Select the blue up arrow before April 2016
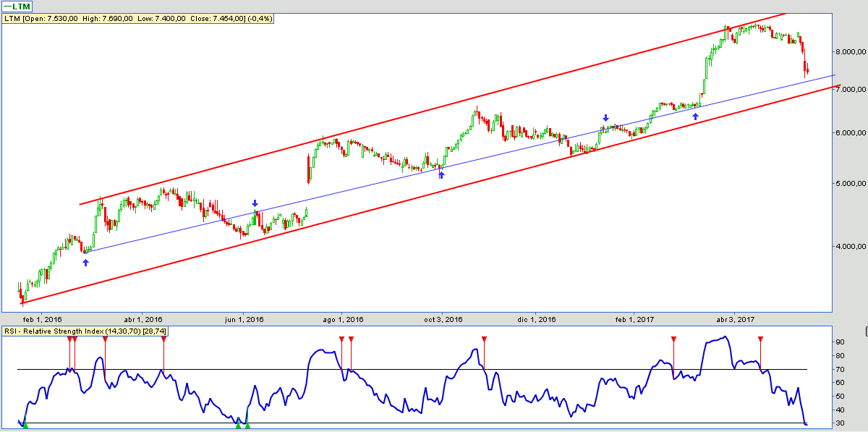The width and height of the screenshot is (868, 432). (x=85, y=262)
